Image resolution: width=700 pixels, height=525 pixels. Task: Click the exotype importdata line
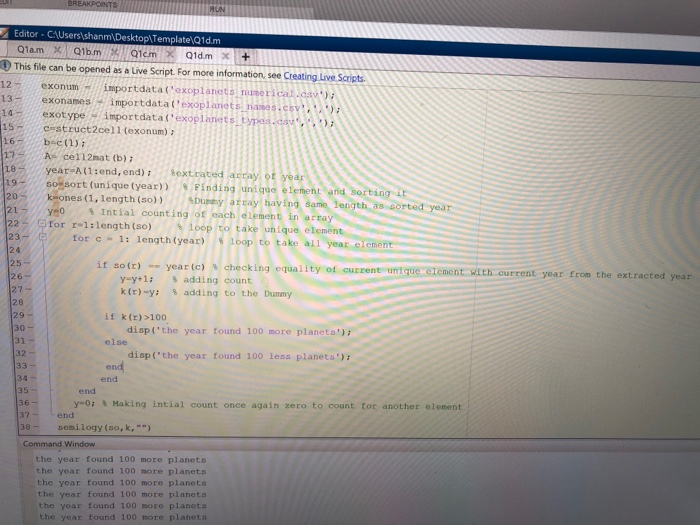(x=188, y=119)
